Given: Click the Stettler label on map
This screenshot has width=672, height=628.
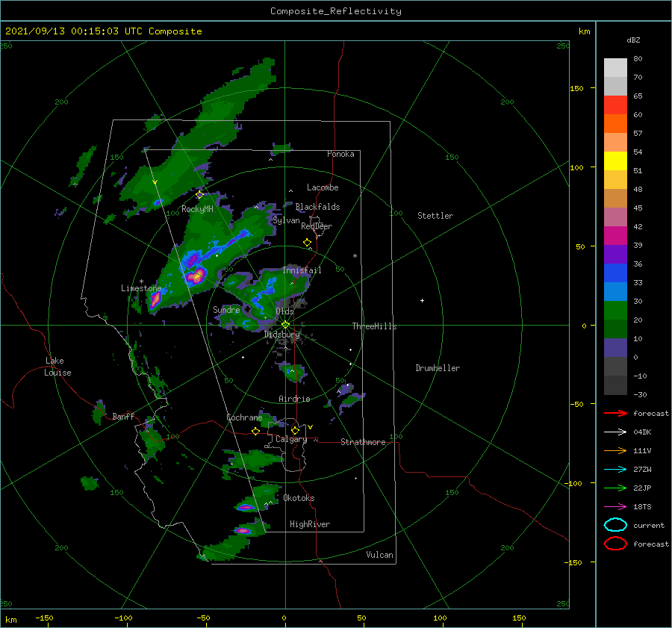Looking at the screenshot, I should pos(435,216).
